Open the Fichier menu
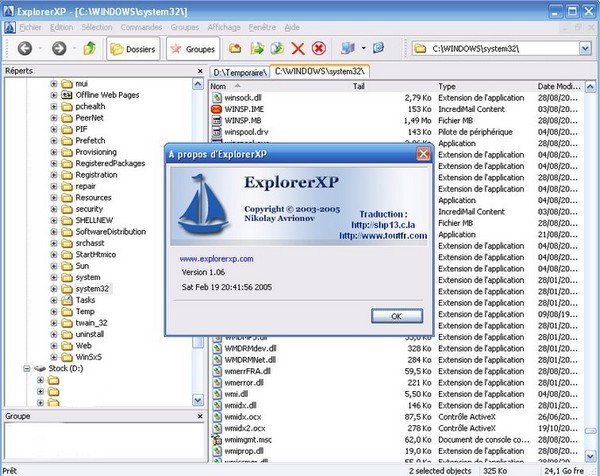 point(31,27)
